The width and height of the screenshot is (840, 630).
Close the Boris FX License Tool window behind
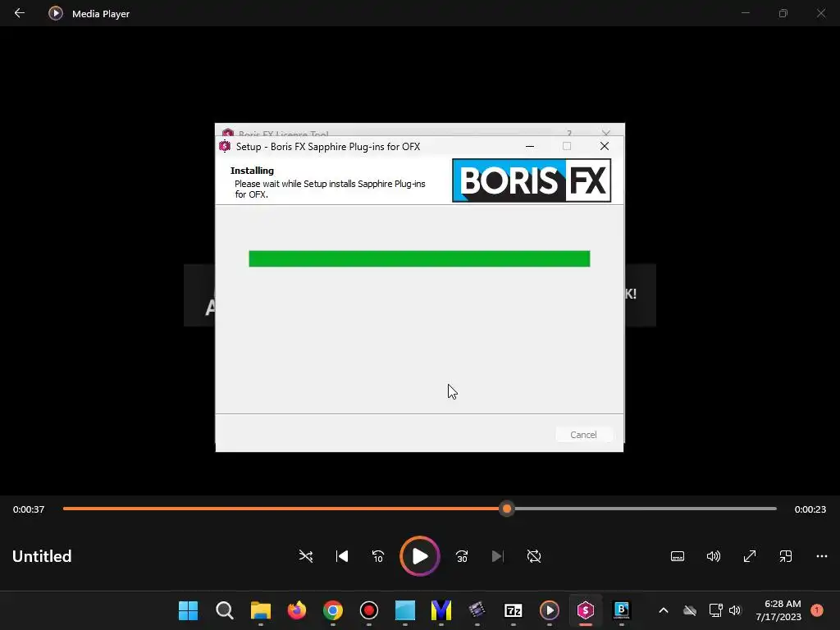(x=605, y=133)
